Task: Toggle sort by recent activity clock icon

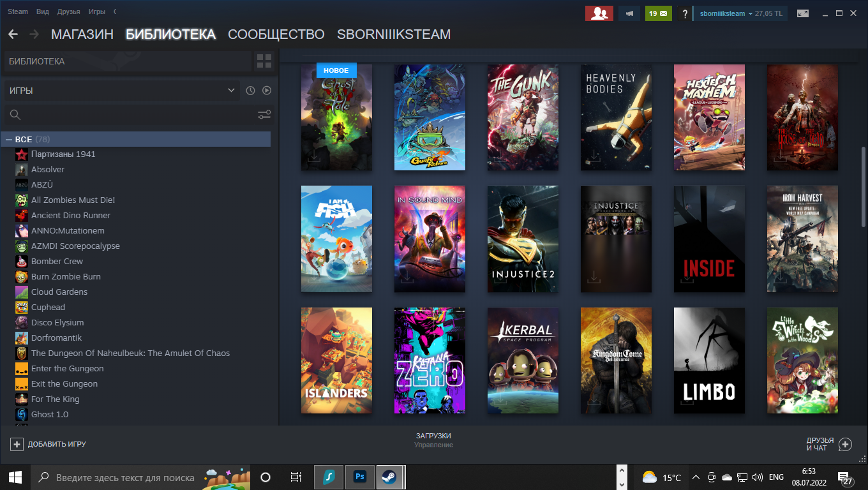Action: pyautogui.click(x=250, y=91)
